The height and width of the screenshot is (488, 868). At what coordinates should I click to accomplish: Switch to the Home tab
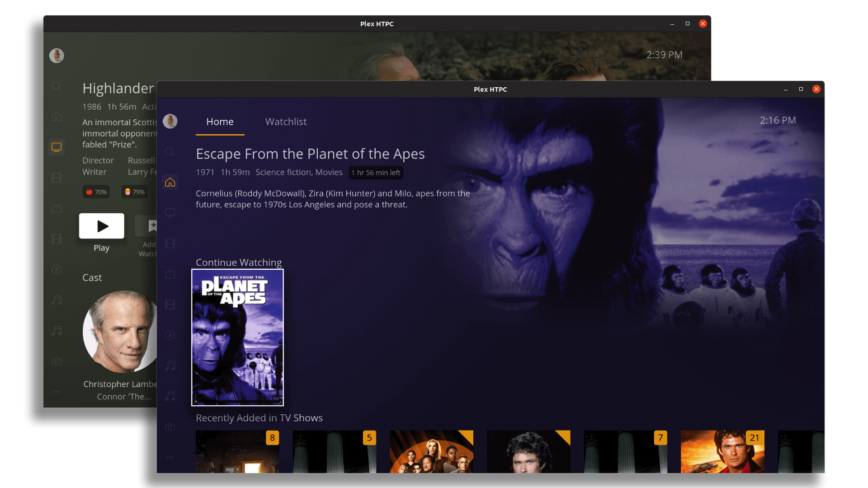(220, 122)
